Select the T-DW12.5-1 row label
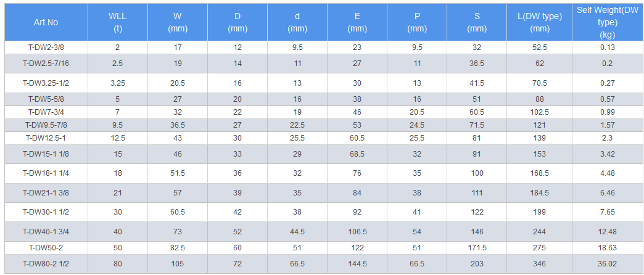Image resolution: width=644 pixels, height=275 pixels. click(x=46, y=138)
